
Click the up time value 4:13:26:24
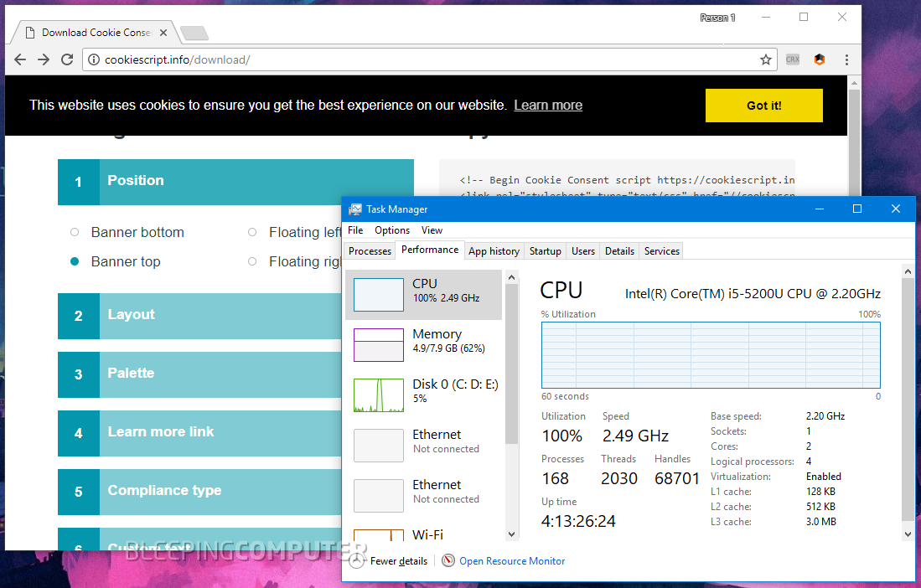pos(578,521)
